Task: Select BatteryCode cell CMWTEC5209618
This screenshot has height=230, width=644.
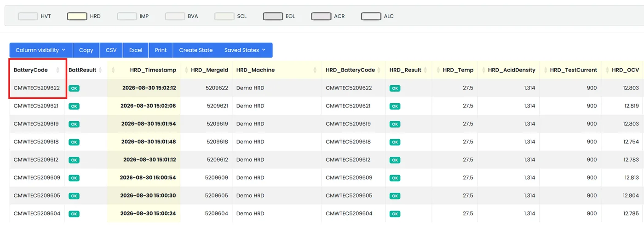Action: coord(37,142)
